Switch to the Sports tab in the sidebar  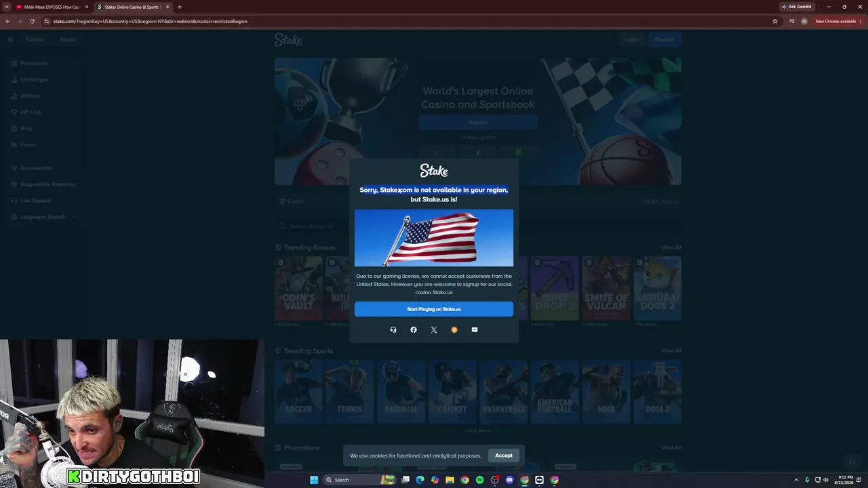68,39
